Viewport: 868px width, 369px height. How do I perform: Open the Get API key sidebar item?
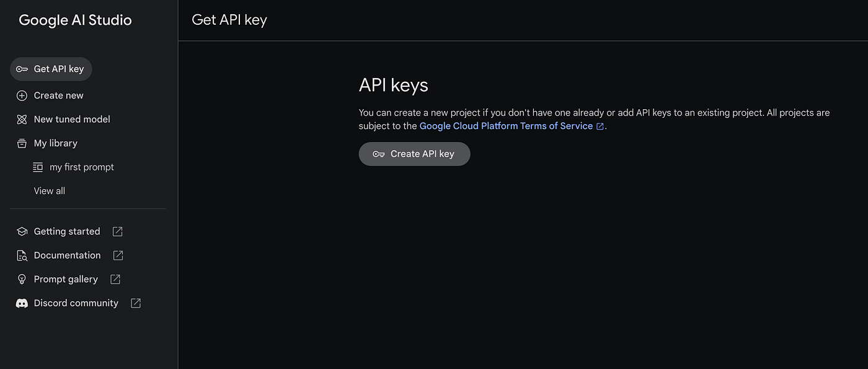click(51, 69)
